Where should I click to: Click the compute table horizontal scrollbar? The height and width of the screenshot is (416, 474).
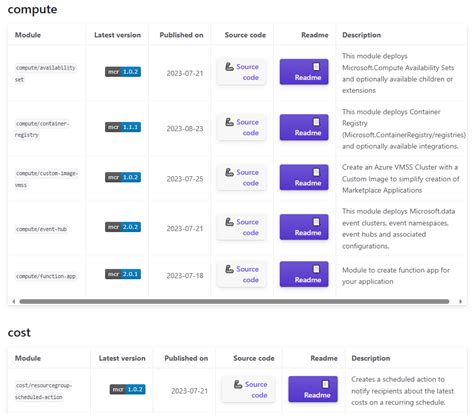click(234, 301)
